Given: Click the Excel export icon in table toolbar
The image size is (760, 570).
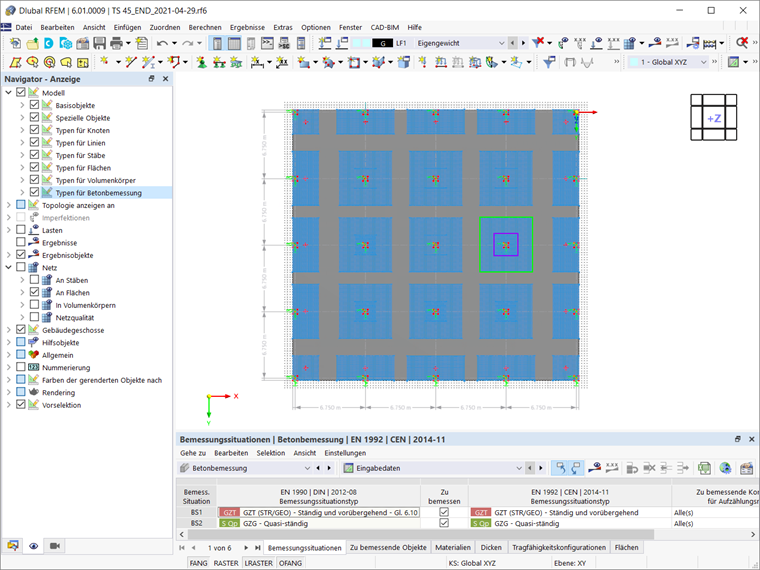Looking at the screenshot, I should click(x=704, y=468).
